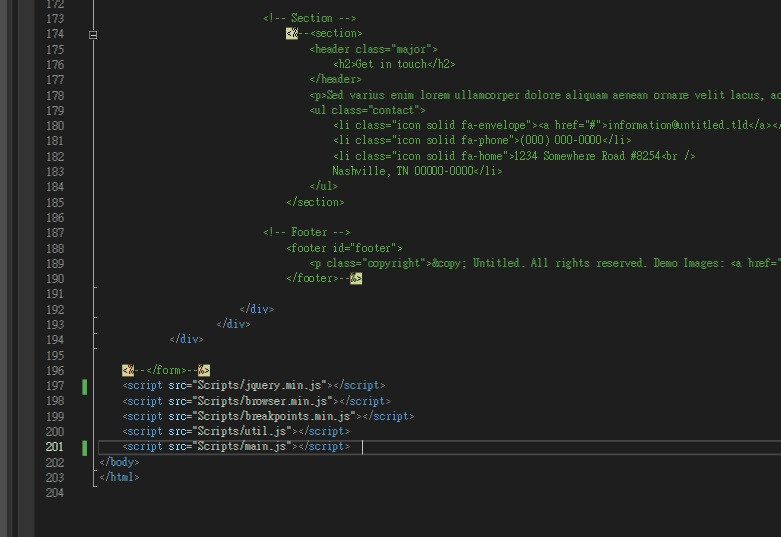Click the '<footer id="footer">' line
Viewport: 781px width, 537px height.
[344, 248]
